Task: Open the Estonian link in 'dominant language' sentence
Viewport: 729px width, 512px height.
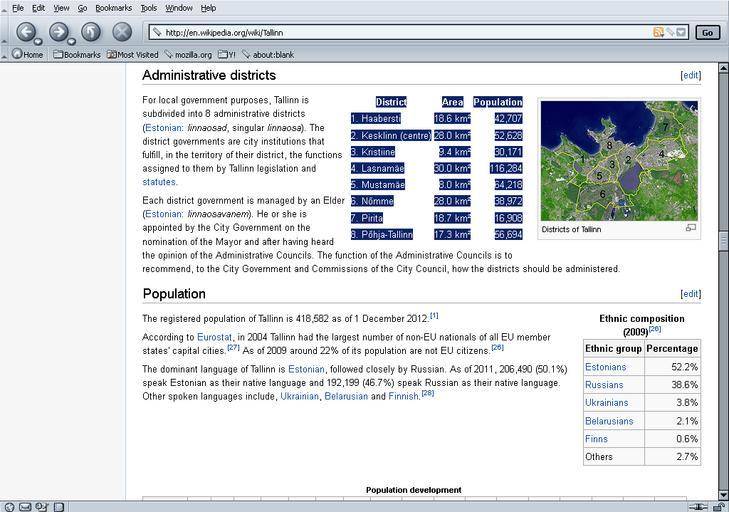Action: pos(306,369)
